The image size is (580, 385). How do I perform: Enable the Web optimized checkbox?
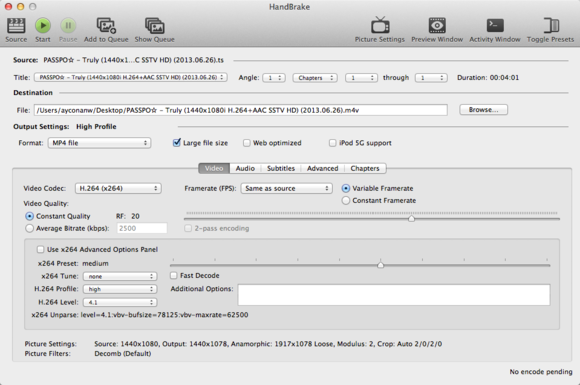[247, 143]
